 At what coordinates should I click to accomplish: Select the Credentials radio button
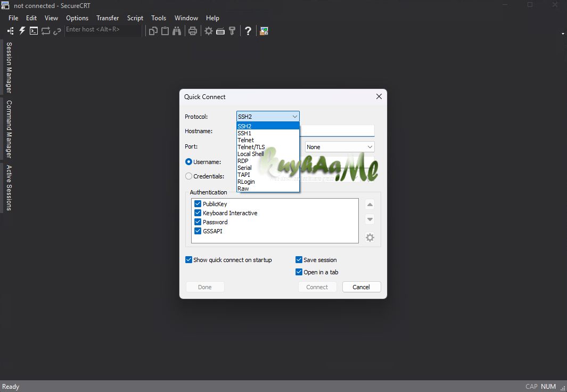188,176
